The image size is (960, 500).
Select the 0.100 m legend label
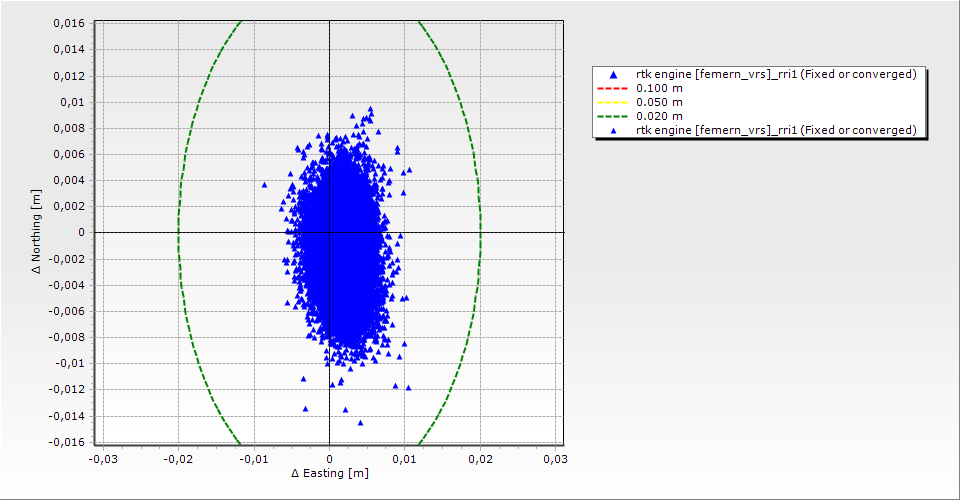(659, 88)
